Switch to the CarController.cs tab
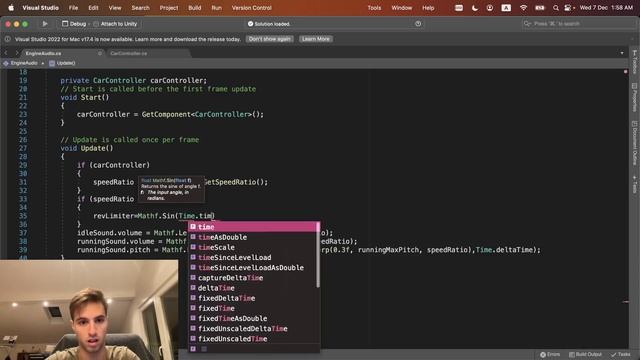The height and width of the screenshot is (360, 640). (x=129, y=53)
